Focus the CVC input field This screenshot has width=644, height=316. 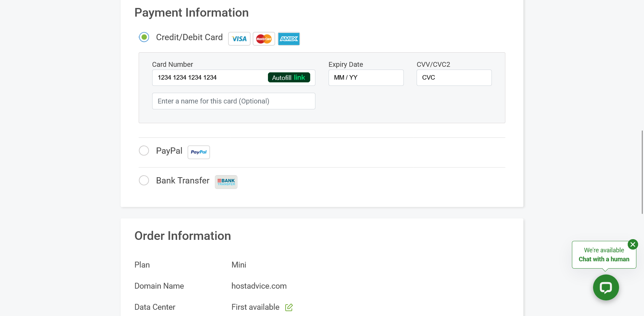pyautogui.click(x=454, y=78)
